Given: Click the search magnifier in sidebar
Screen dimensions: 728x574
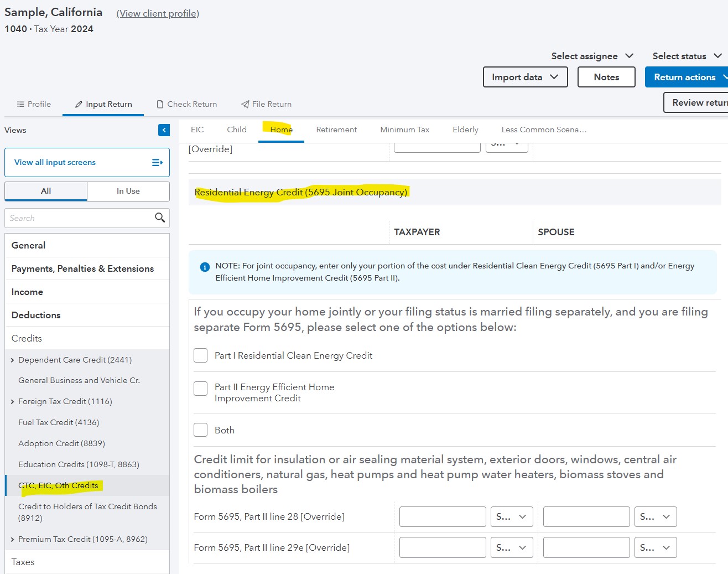Looking at the screenshot, I should (x=159, y=218).
